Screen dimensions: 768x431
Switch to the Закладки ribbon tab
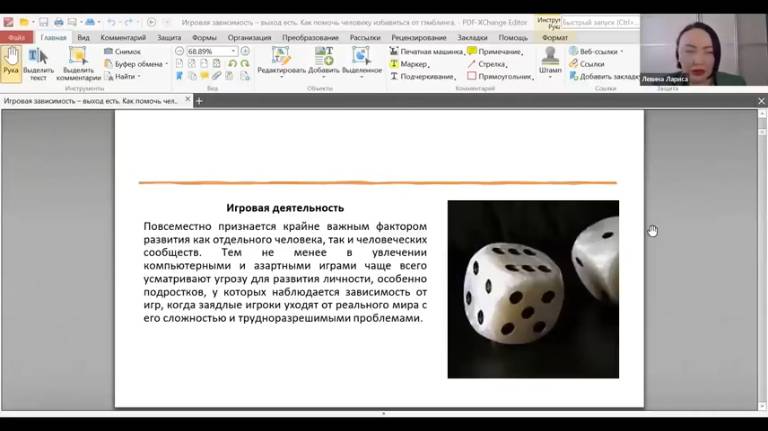(x=472, y=37)
